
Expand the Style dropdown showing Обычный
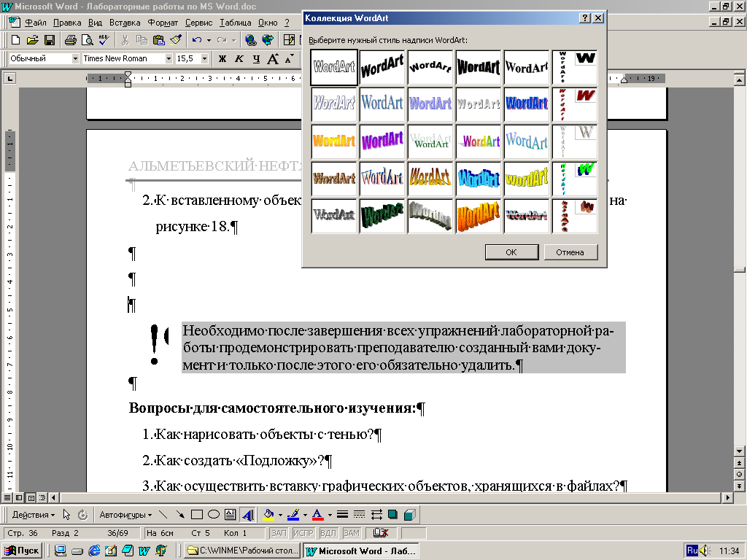[75, 58]
